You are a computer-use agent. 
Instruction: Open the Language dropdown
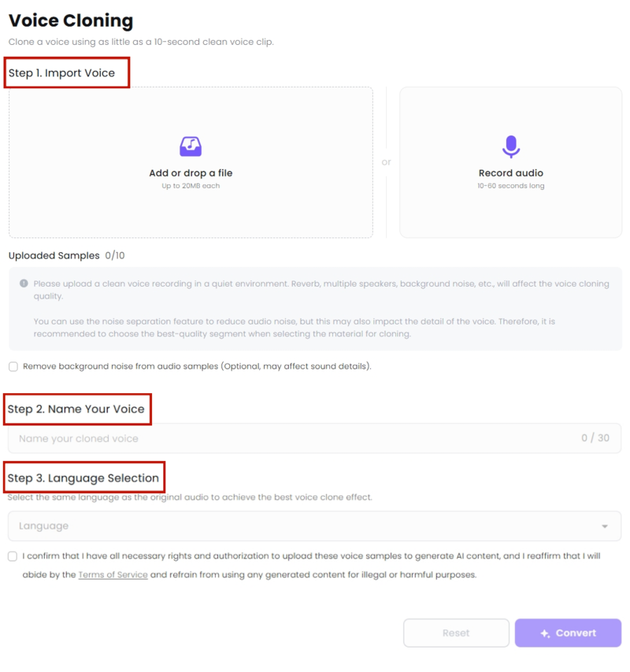coord(314,525)
